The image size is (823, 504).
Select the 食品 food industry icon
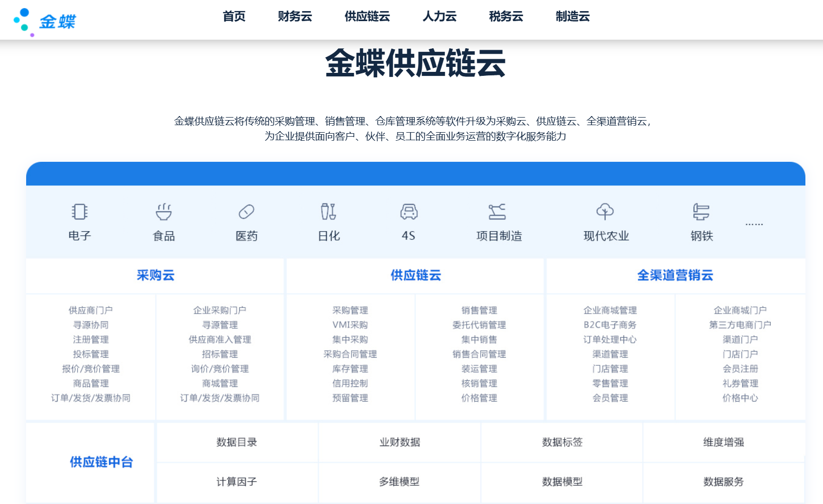tap(164, 212)
